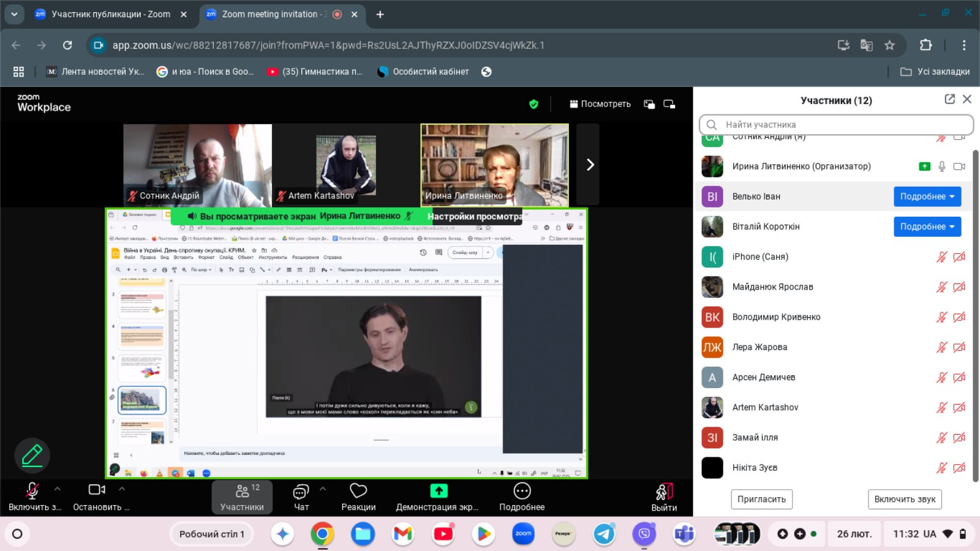Click muted mic icon for Лера Жарова
This screenshot has width=980, height=551.
click(942, 347)
